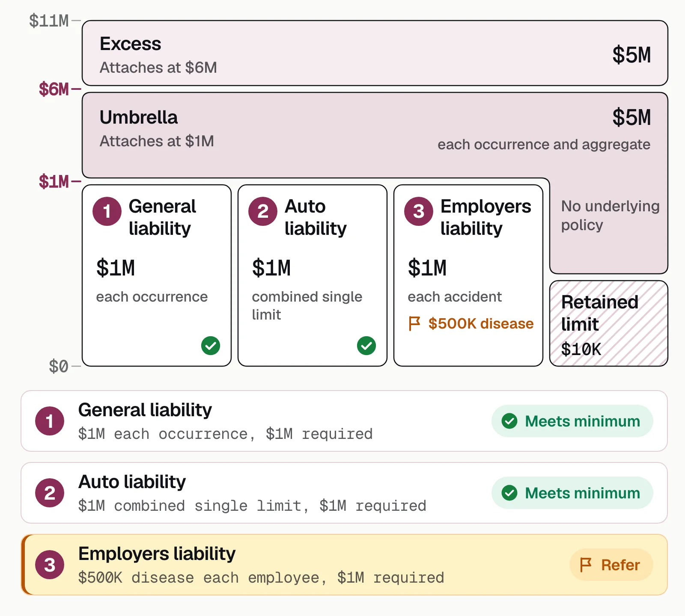Click the number 1 badge in General liability card
This screenshot has width=685, height=616.
point(107,211)
